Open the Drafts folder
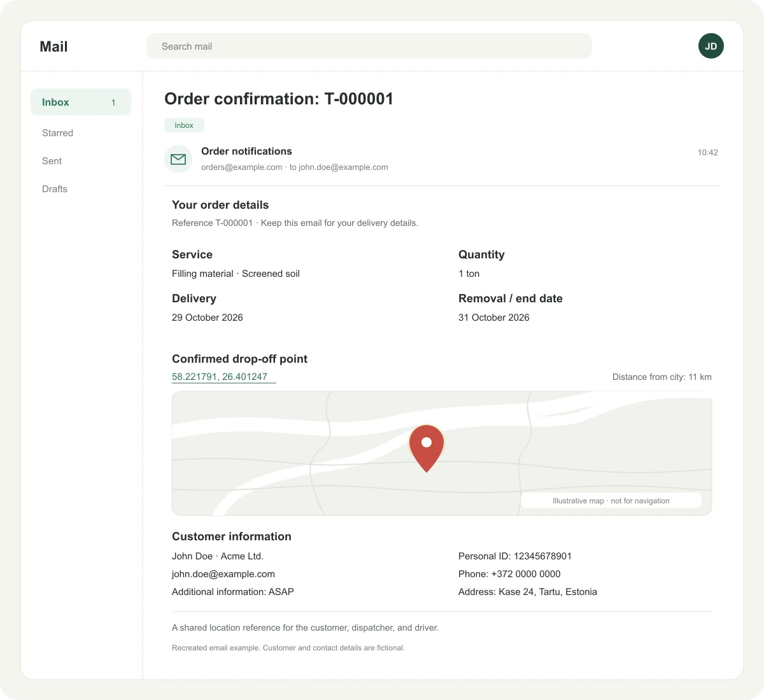Image resolution: width=764 pixels, height=700 pixels. (54, 189)
